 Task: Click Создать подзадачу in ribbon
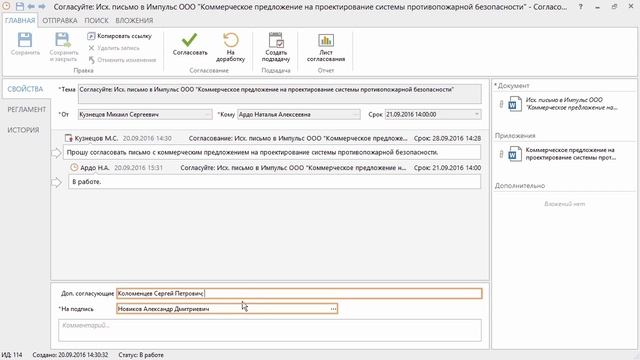276,47
